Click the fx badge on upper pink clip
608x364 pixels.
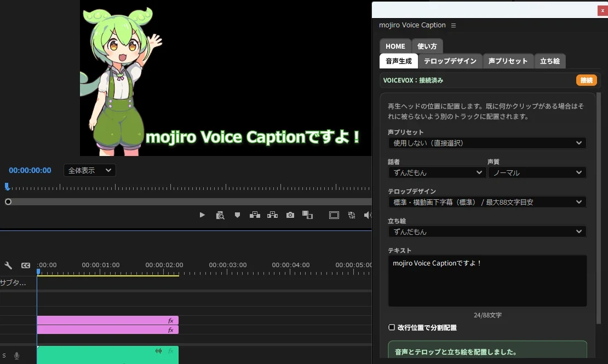170,321
